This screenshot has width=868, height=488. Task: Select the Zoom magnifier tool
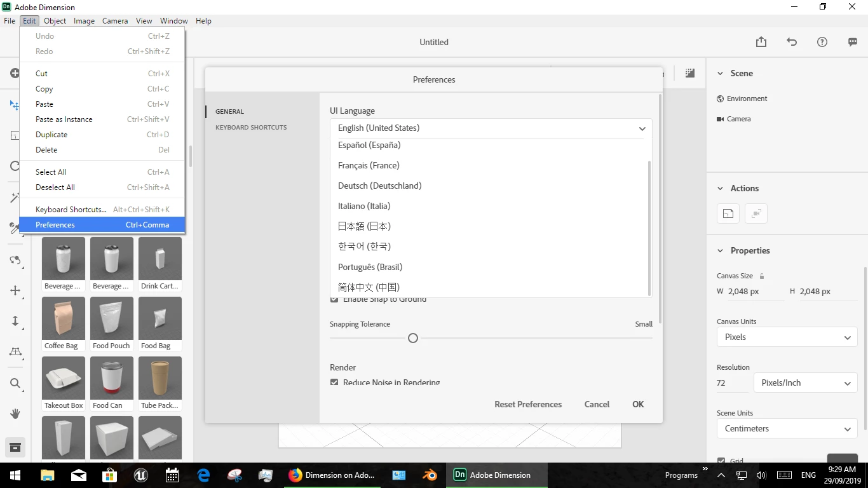coord(15,383)
